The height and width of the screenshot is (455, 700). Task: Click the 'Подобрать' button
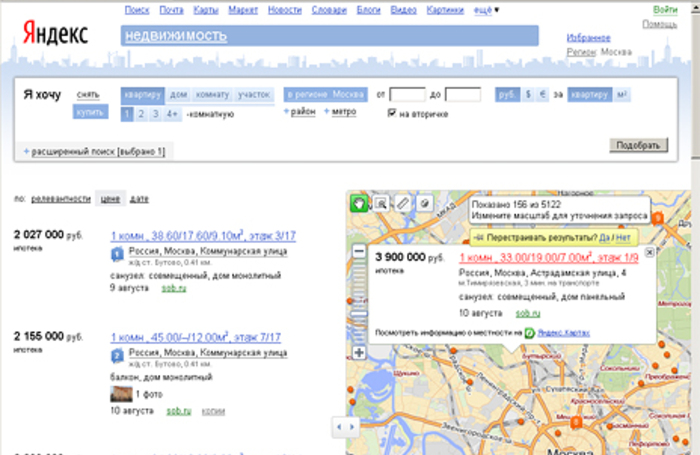(638, 145)
